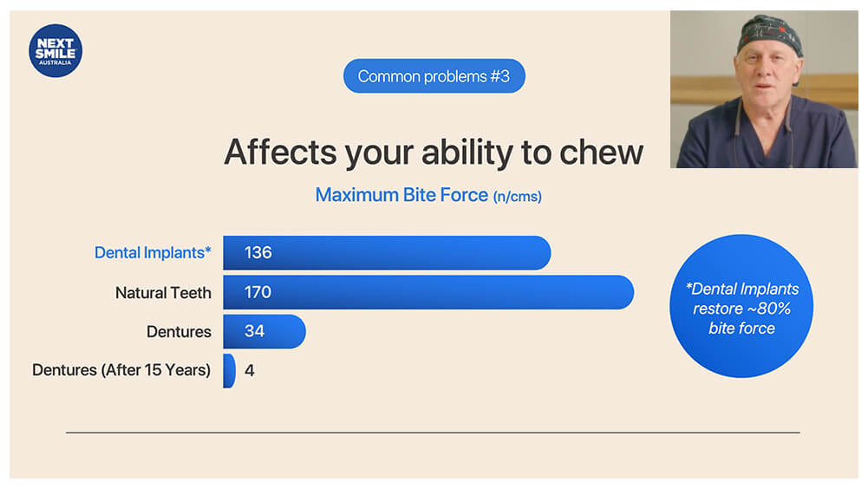
Task: Click the blue circle about 80% bite force
Action: click(x=741, y=306)
